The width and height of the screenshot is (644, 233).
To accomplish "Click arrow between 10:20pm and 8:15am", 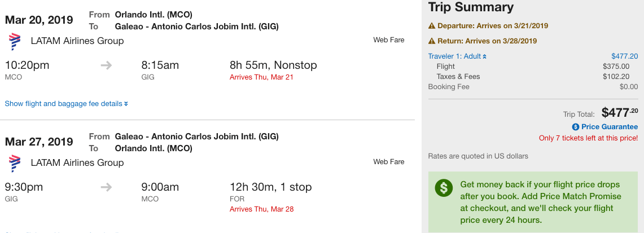I will (106, 65).
